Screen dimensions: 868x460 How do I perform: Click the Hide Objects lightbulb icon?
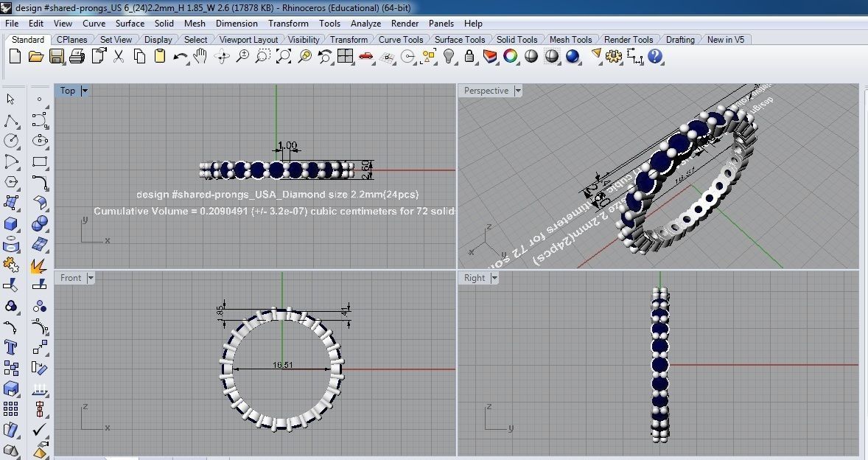pos(449,56)
